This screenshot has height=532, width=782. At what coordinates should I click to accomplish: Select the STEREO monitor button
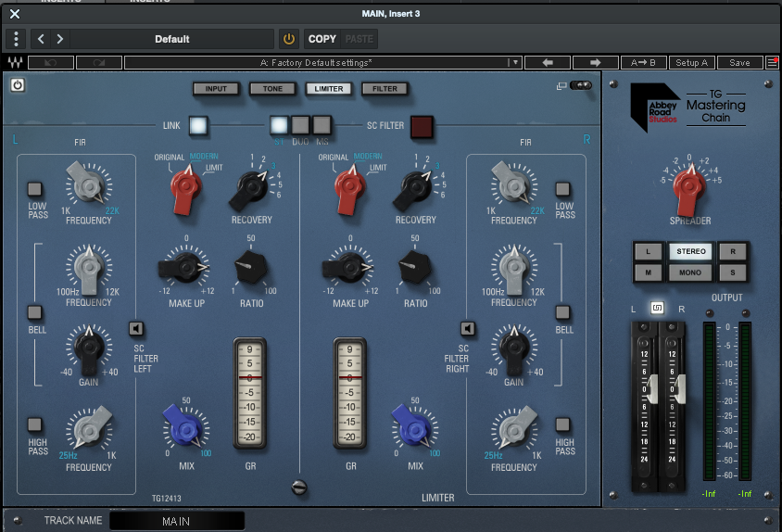click(690, 251)
